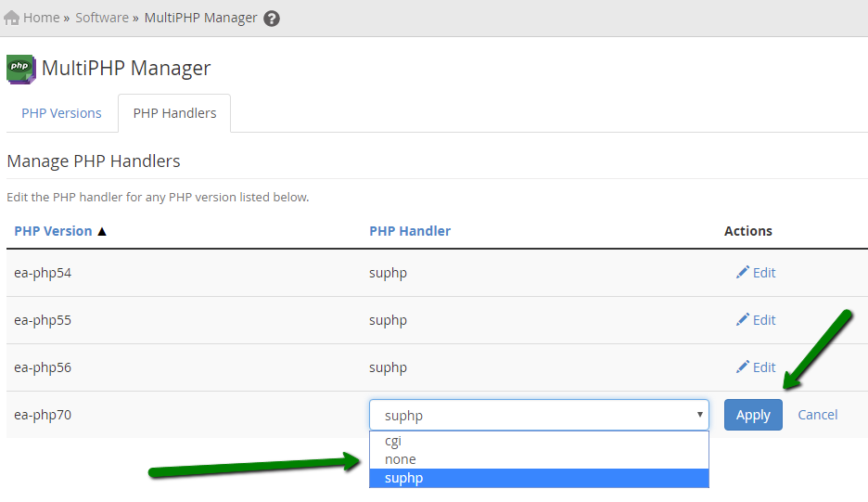Select the ea-php70 version cell

[x=43, y=415]
